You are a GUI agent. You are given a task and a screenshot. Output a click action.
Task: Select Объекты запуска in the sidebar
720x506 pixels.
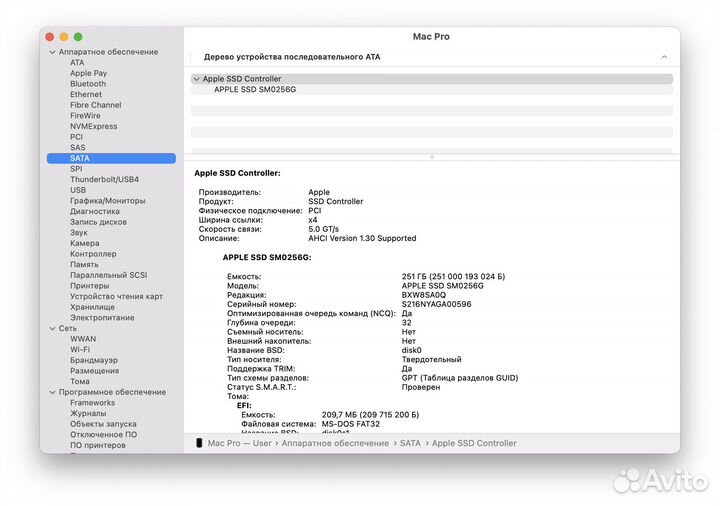[x=103, y=424]
